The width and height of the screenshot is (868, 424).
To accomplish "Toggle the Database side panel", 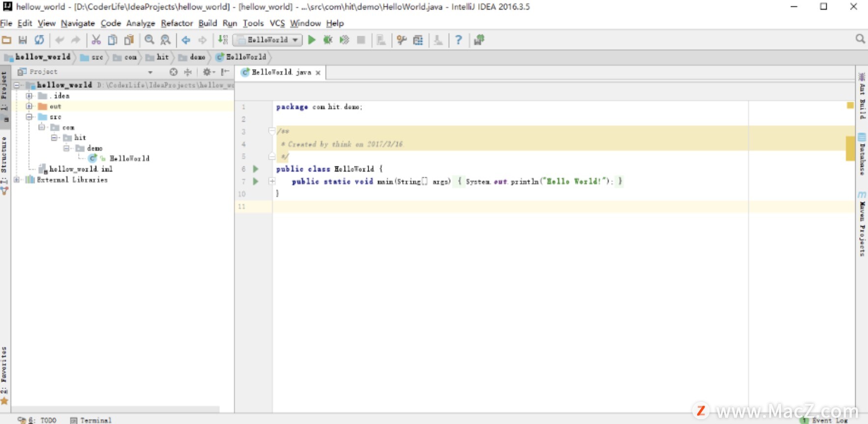I will pos(862,154).
